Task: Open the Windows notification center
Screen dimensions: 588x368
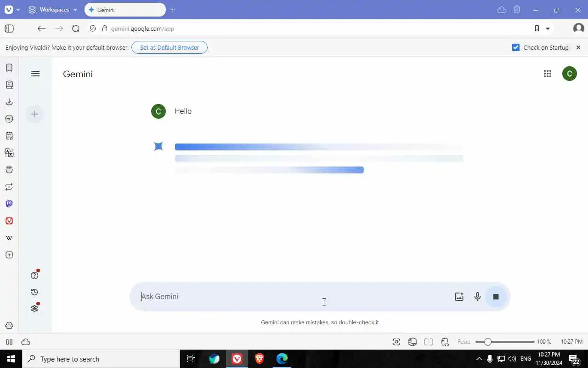Action: point(575,359)
